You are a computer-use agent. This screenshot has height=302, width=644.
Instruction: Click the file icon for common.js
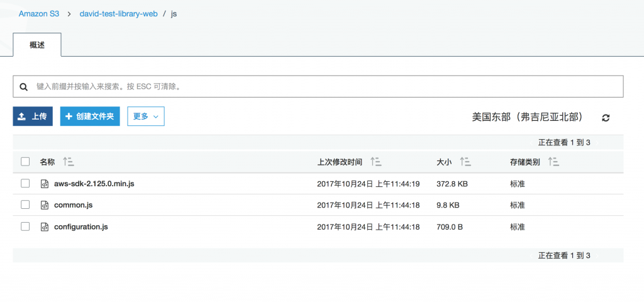point(45,204)
